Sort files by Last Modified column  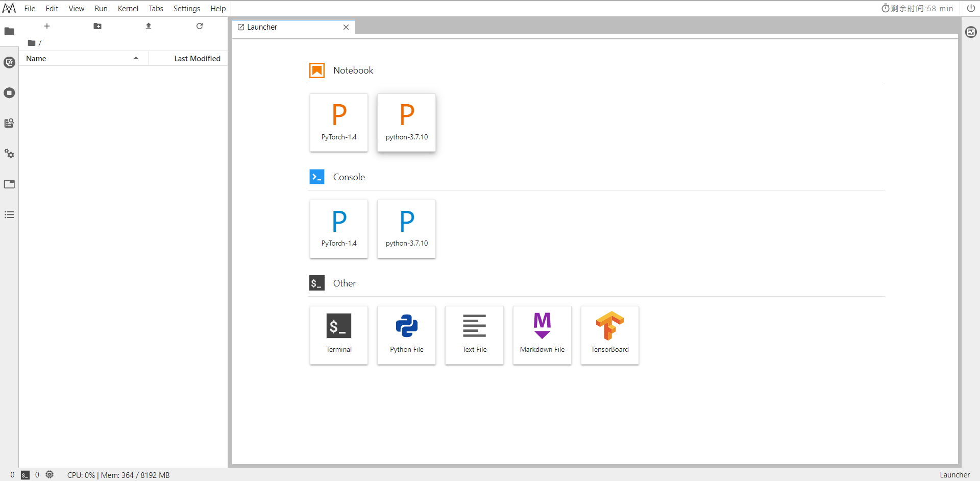pyautogui.click(x=189, y=59)
